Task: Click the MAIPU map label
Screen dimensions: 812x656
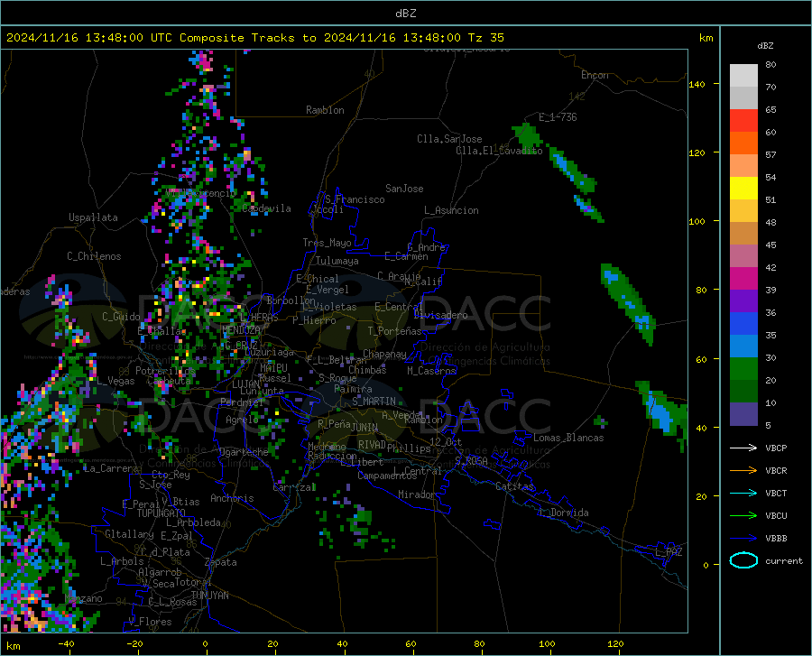Action: [273, 367]
